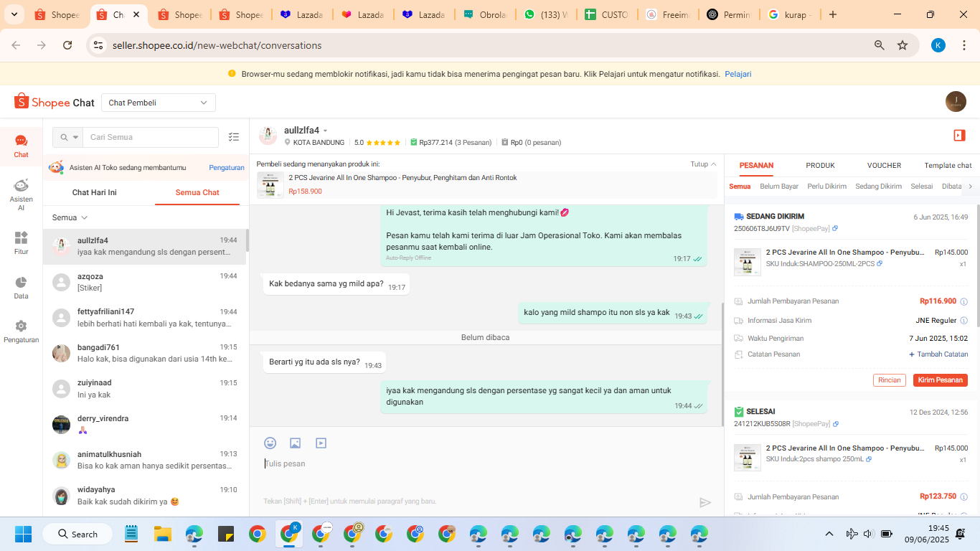Click info icon beside JNE Reguler
This screenshot has width=980, height=551.
tap(964, 321)
